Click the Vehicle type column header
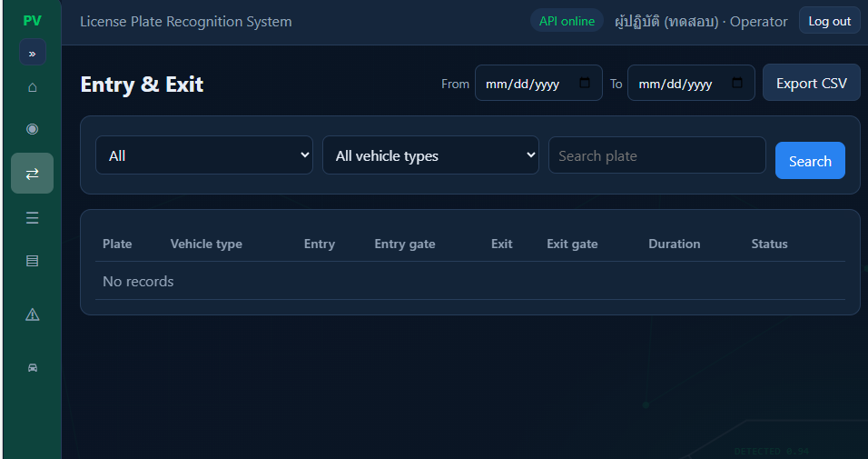Image resolution: width=868 pixels, height=459 pixels. 206,244
